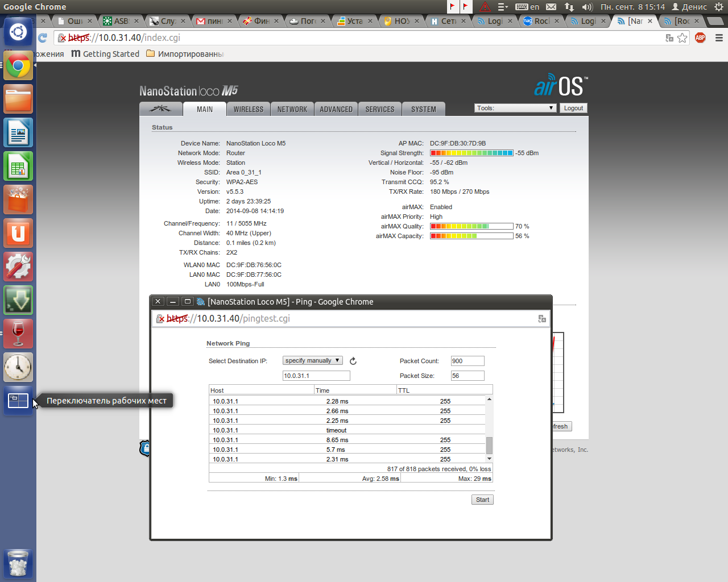Click the 'timeout' ping result row
The height and width of the screenshot is (582, 728).
348,430
